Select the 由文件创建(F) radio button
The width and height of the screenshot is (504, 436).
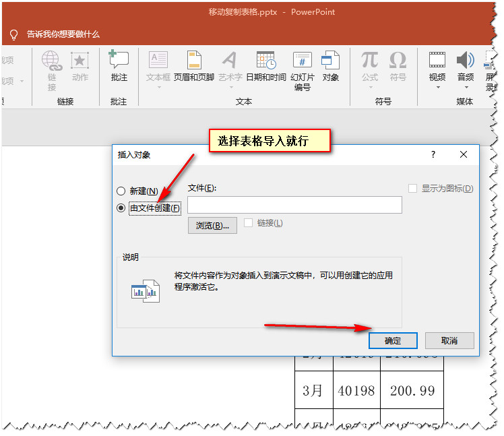(121, 208)
